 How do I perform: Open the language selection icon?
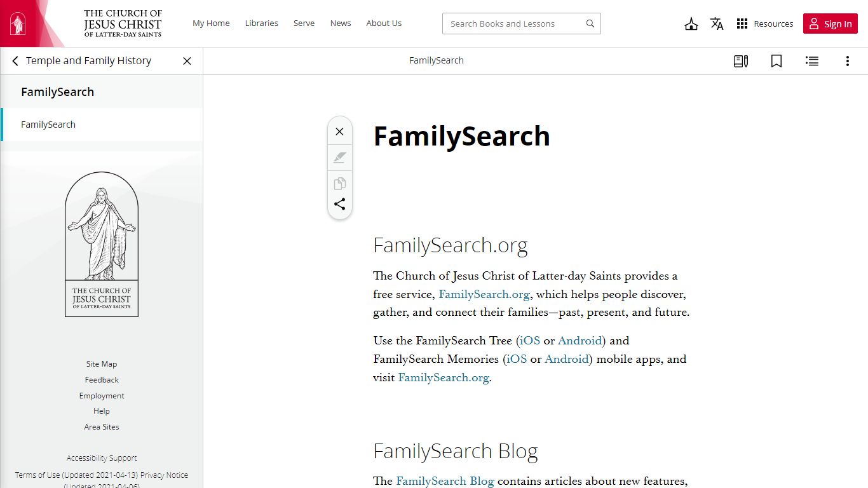click(717, 24)
